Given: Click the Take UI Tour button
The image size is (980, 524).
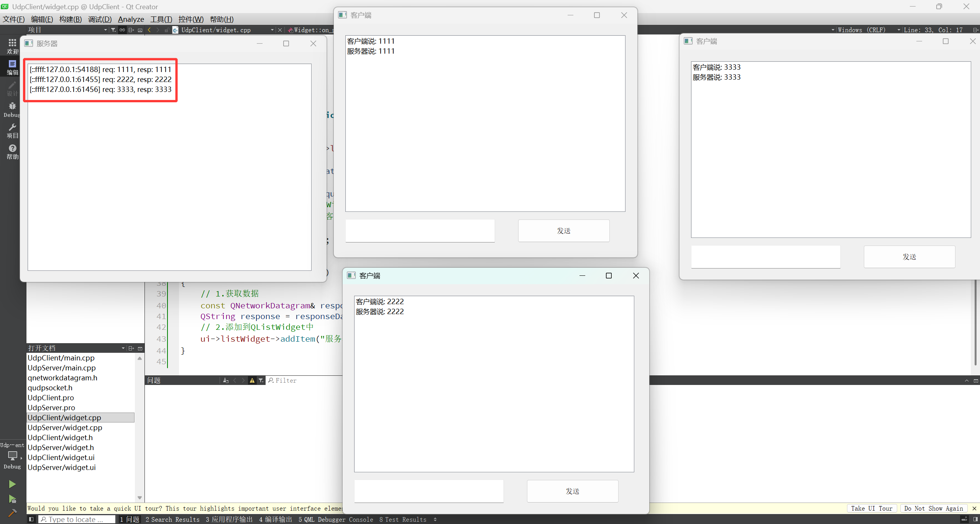Looking at the screenshot, I should click(871, 508).
